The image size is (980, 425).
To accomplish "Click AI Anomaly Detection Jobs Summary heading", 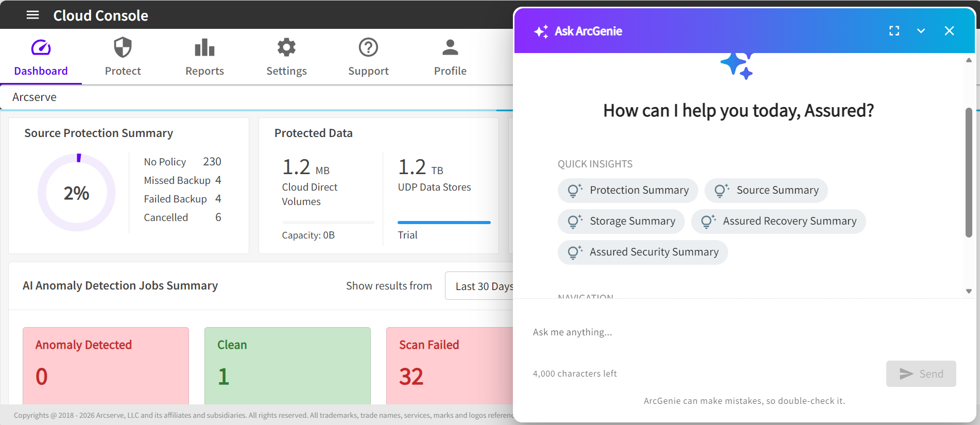I will pos(120,285).
